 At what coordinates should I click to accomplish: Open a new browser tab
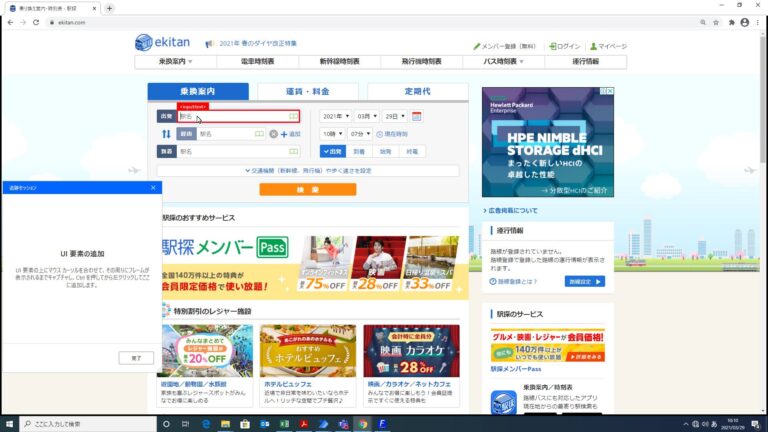109,8
